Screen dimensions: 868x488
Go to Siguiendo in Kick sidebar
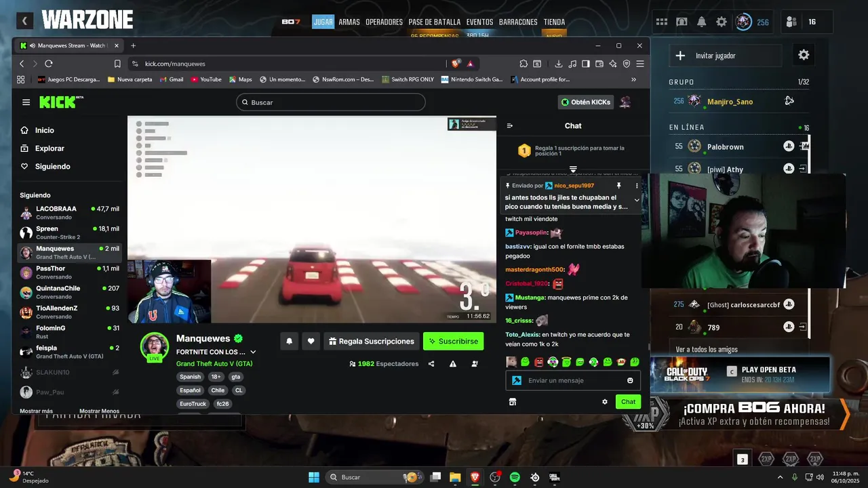52,166
